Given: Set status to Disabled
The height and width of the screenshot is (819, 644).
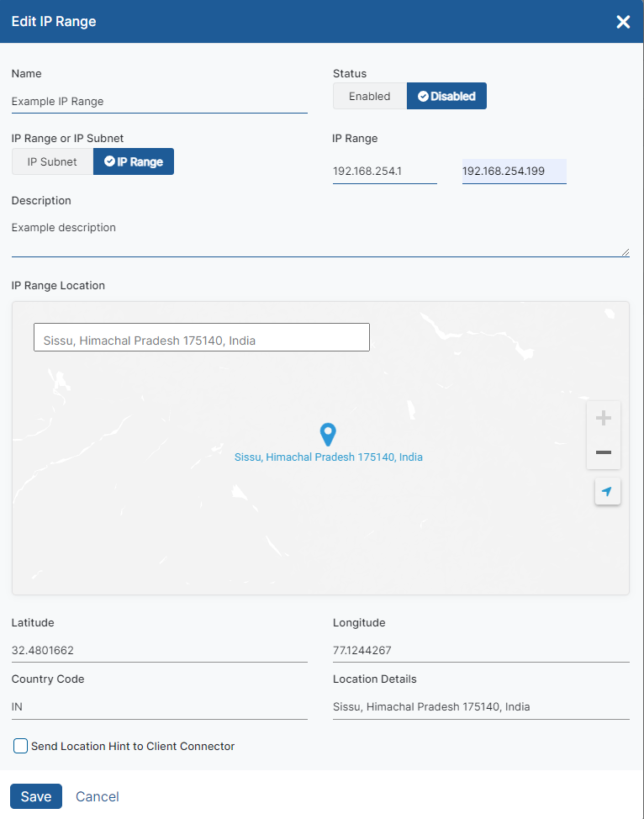Looking at the screenshot, I should point(446,97).
